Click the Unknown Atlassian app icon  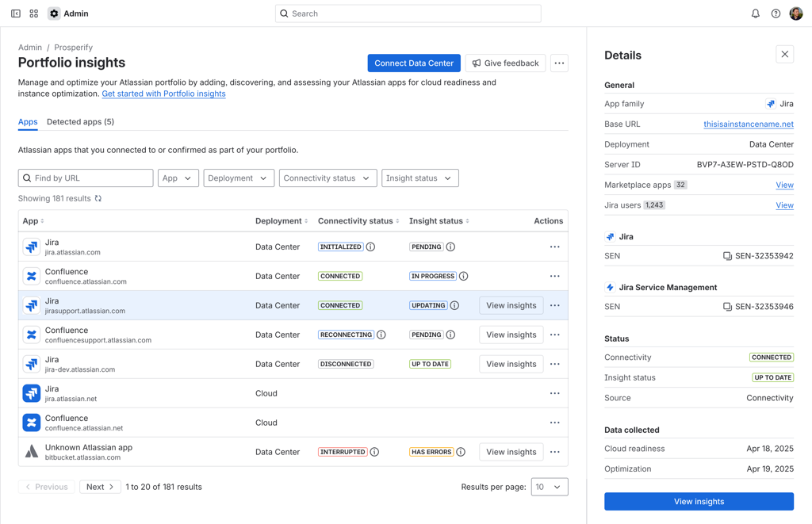click(32, 452)
